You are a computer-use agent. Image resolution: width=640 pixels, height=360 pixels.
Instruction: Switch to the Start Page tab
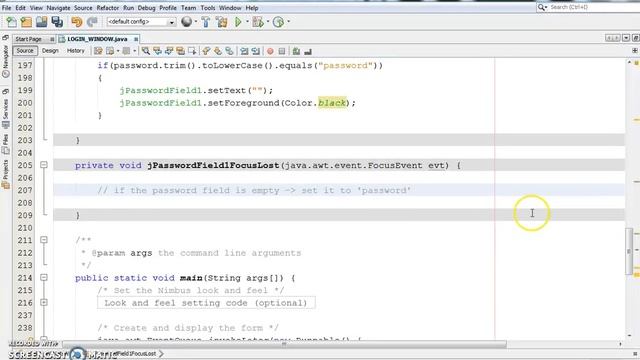[29, 39]
